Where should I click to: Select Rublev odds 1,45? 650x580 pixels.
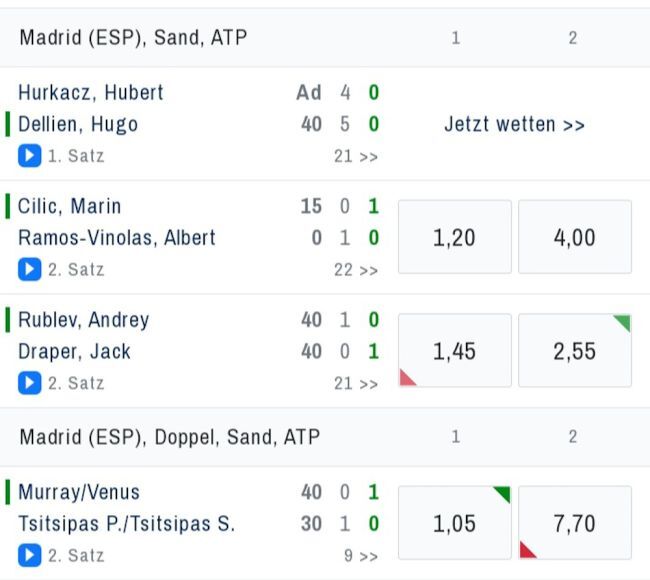[x=454, y=351]
